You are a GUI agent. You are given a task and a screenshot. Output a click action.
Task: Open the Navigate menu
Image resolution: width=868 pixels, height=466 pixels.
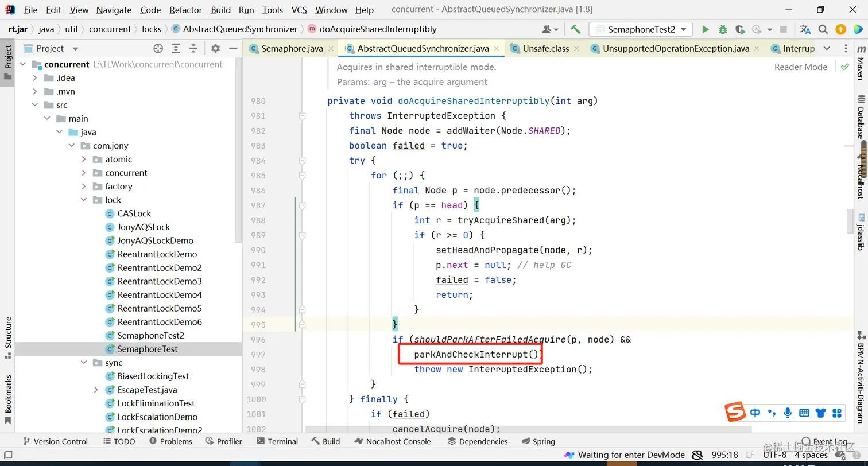tap(114, 10)
